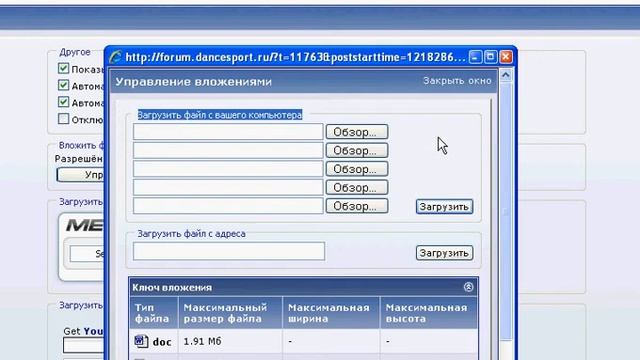Screen dimensions: 640x360
Task: Click the doc file type icon
Action: (141, 341)
